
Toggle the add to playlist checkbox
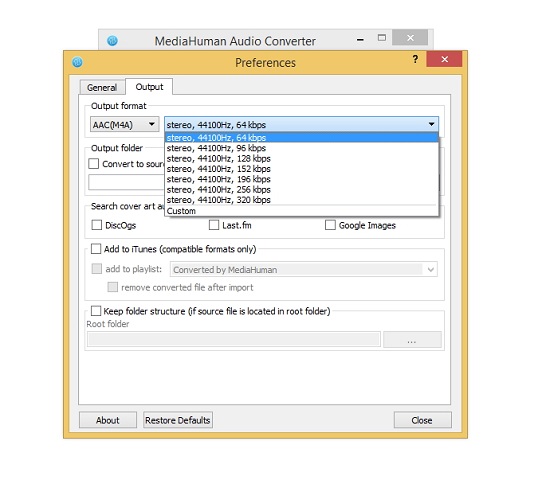click(96, 269)
